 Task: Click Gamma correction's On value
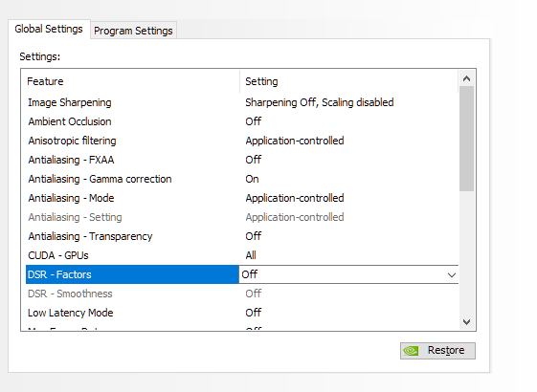click(x=252, y=179)
